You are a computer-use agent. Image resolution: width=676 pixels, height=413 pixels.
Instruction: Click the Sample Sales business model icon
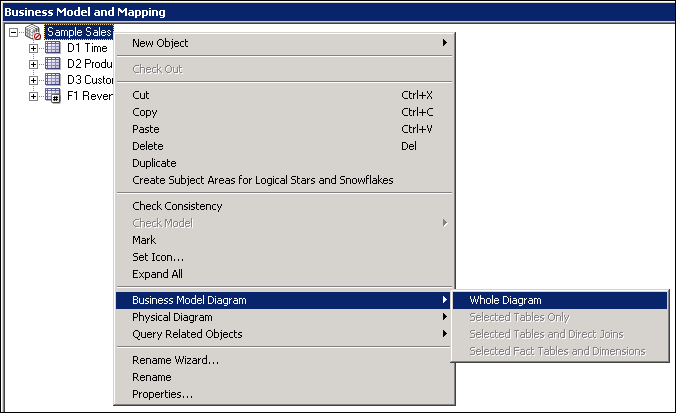pos(32,32)
